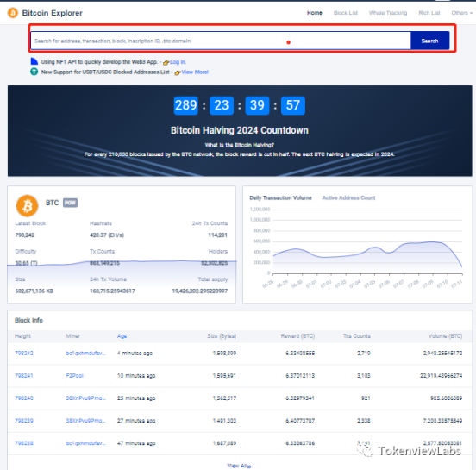Image resolution: width=476 pixels, height=470 pixels.
Task: Open miner 38XnPvu9Pmo in row 798239
Action: point(86,421)
